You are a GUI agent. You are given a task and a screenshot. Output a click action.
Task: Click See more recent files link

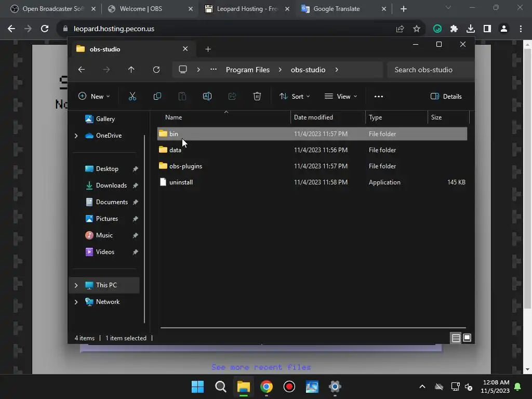tap(261, 367)
